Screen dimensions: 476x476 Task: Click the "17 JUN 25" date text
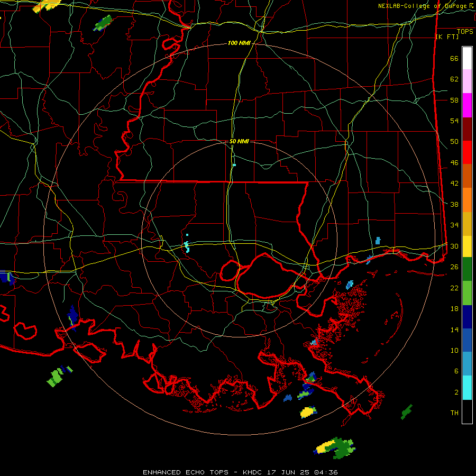point(289,472)
